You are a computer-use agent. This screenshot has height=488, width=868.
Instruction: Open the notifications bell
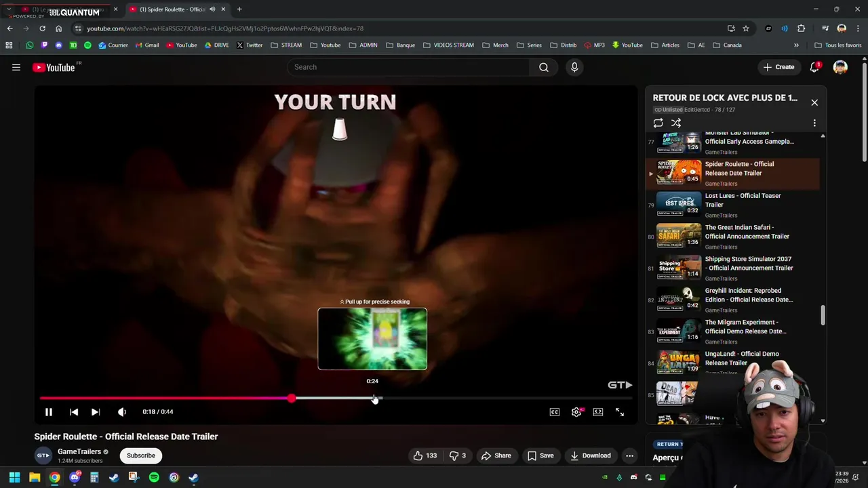[814, 67]
